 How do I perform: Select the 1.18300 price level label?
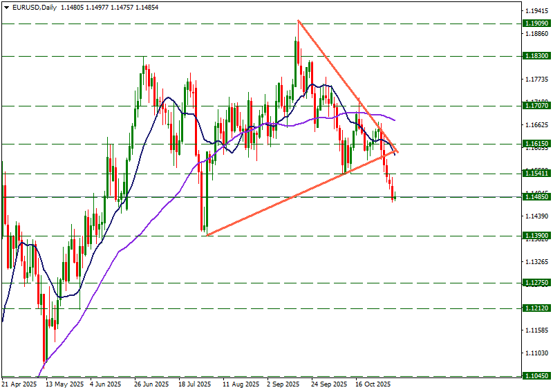536,56
